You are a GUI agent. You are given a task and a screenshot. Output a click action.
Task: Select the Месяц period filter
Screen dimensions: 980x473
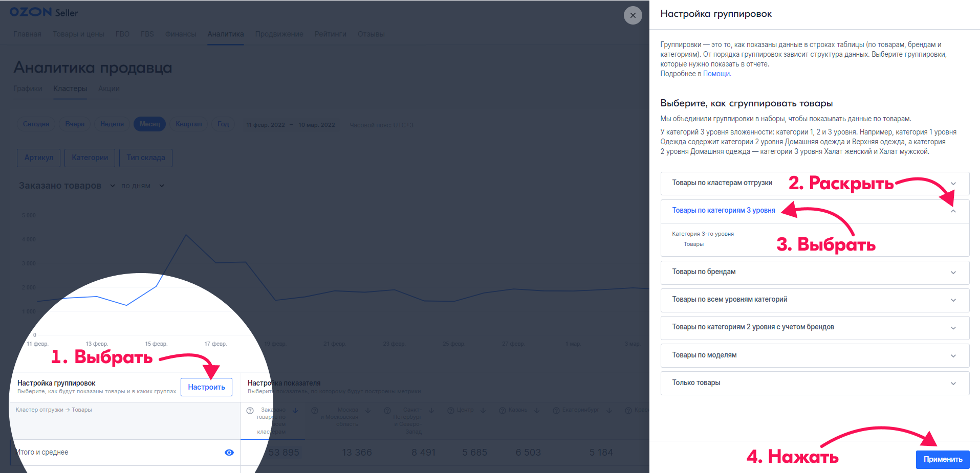point(149,124)
